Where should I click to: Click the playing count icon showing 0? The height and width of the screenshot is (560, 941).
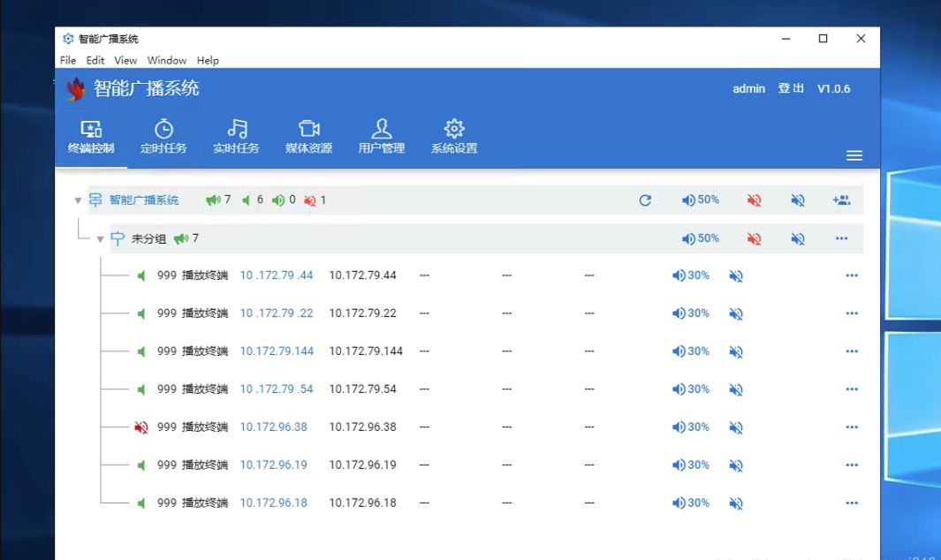(277, 200)
